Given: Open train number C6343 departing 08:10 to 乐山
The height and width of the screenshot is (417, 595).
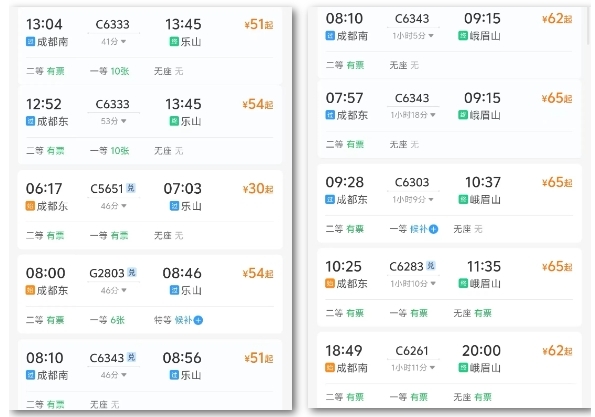Looking at the screenshot, I should [107, 357].
